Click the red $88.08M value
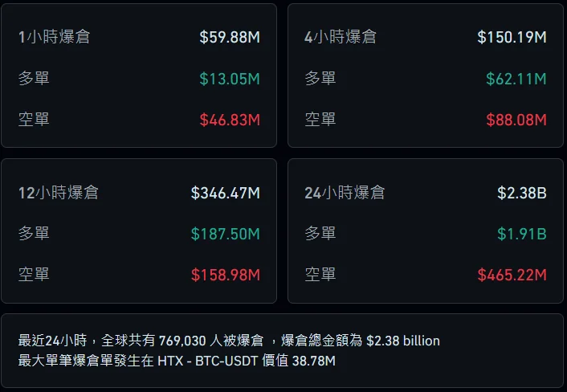This screenshot has height=392, width=567. pyautogui.click(x=516, y=120)
